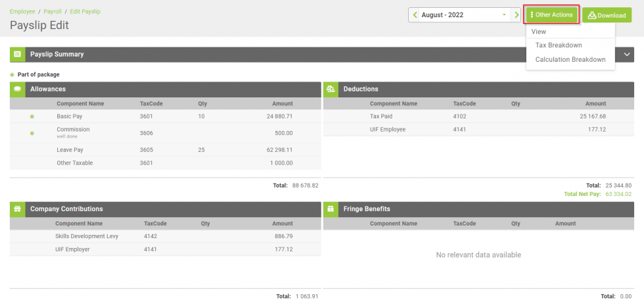The width and height of the screenshot is (644, 302).
Task: Select Calculation Breakdown from the menu
Action: 570,59
